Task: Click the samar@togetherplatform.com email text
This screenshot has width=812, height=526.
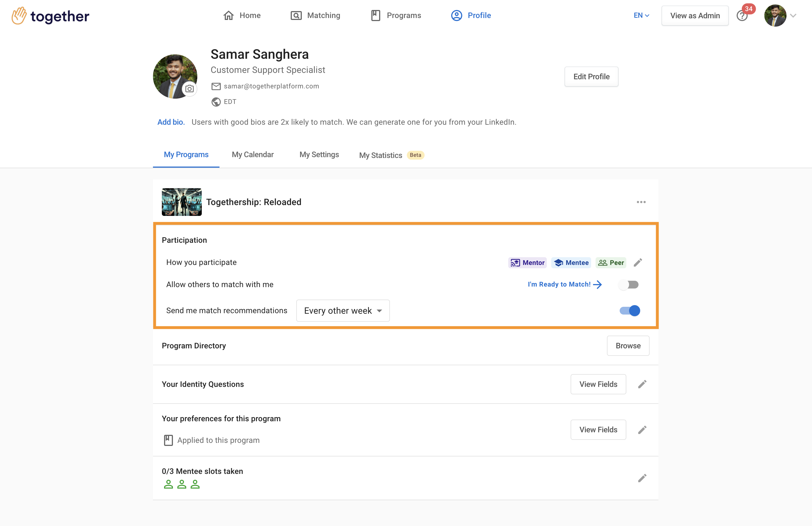Action: point(272,86)
